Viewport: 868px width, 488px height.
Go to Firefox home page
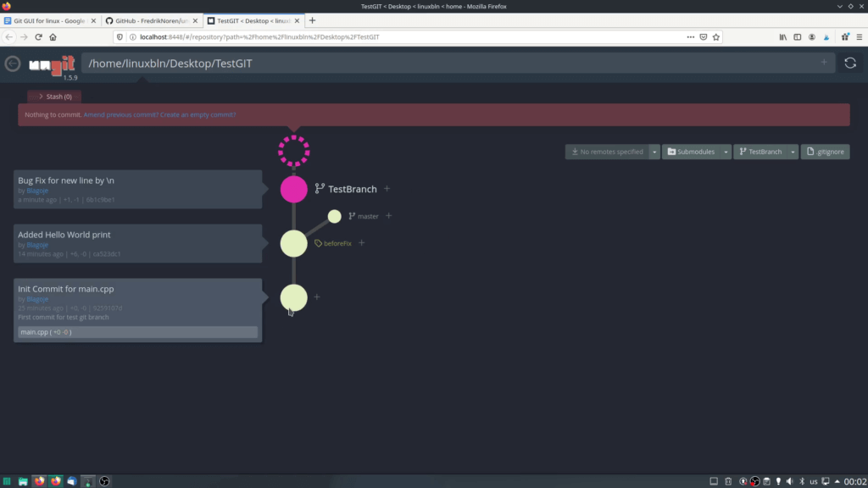(x=53, y=37)
